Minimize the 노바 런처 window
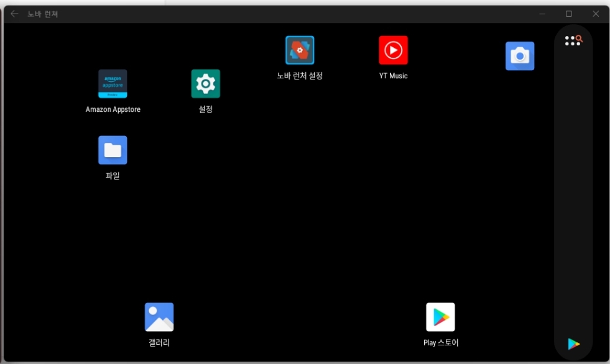The image size is (610, 364). (542, 14)
